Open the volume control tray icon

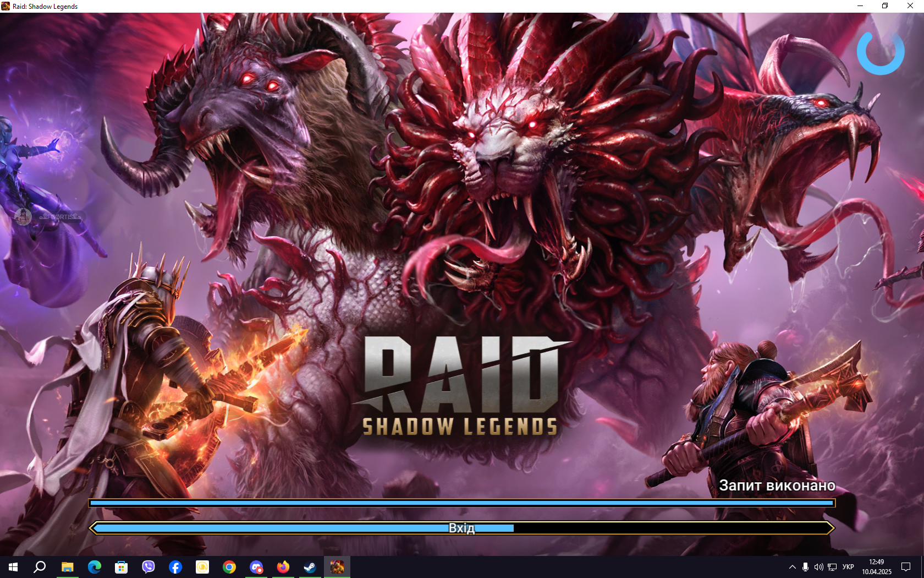[x=818, y=567]
